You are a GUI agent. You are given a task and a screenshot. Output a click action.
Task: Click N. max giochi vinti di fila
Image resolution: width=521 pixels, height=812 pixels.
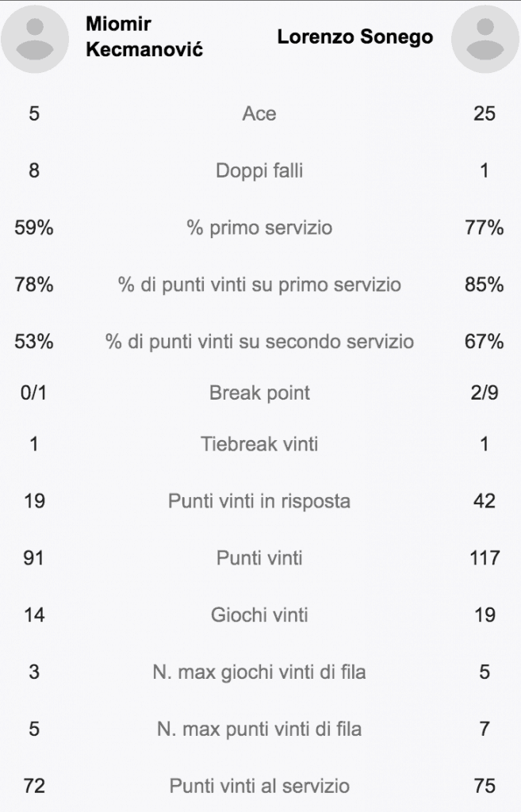[x=259, y=672]
